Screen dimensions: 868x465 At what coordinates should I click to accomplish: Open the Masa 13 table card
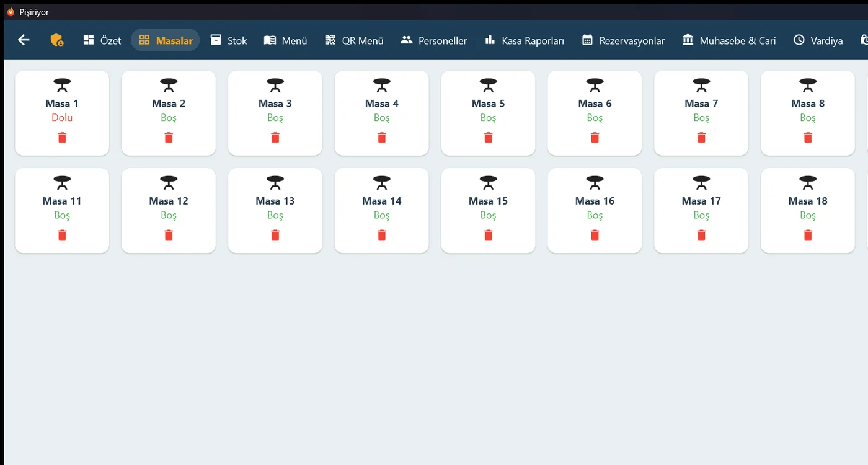pyautogui.click(x=275, y=210)
